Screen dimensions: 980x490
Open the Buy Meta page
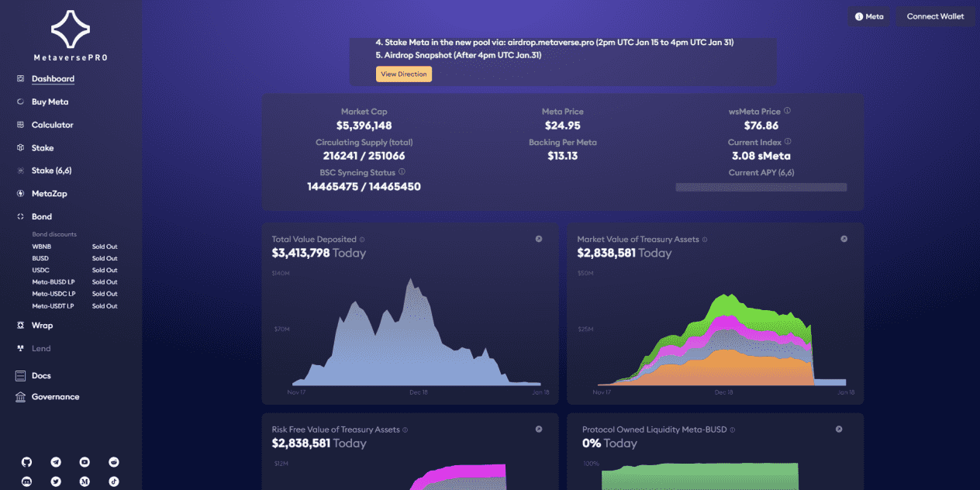[x=50, y=102]
